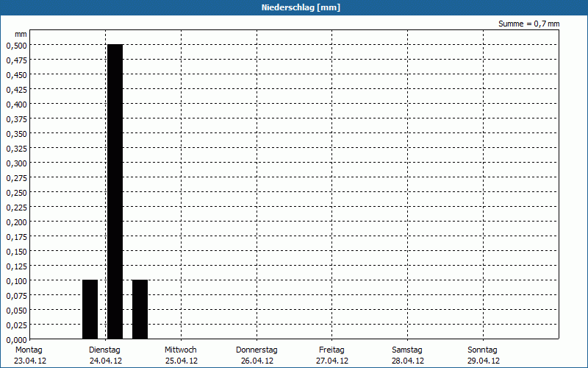Click the date 26.04.12

tap(257, 361)
